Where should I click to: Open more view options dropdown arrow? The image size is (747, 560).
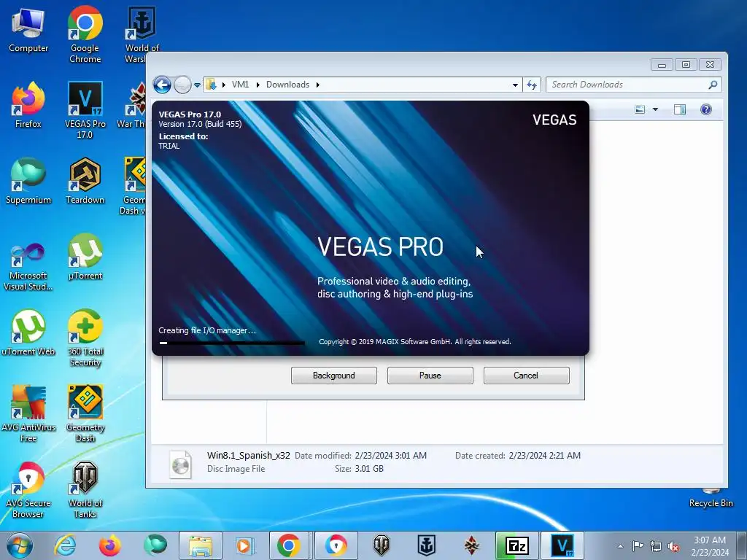click(x=656, y=109)
